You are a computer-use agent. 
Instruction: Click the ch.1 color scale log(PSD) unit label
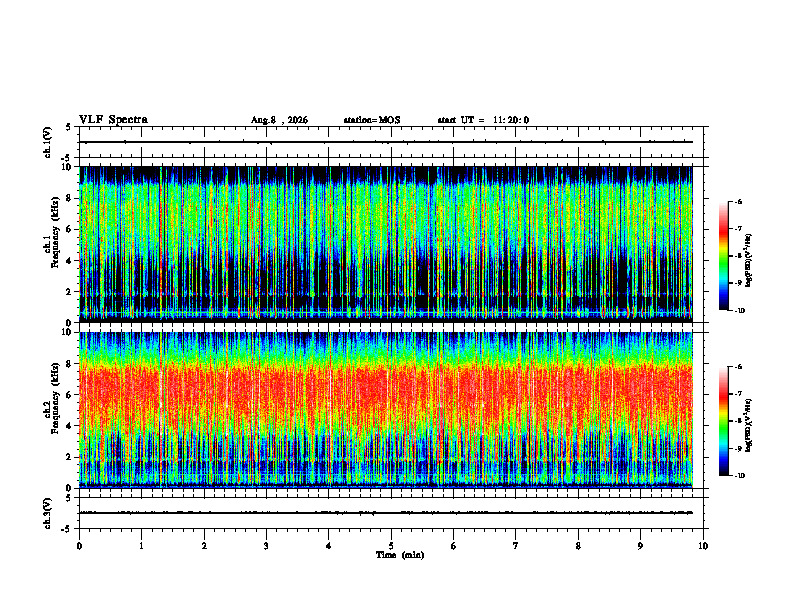(749, 261)
